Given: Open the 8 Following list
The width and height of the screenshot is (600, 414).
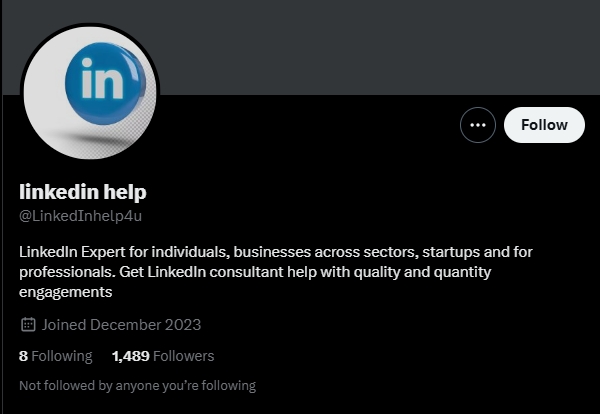Looking at the screenshot, I should 55,356.
